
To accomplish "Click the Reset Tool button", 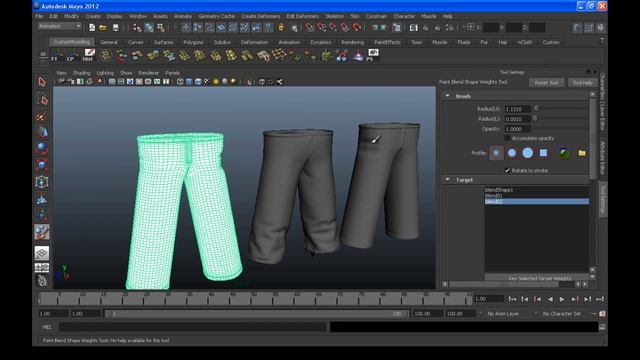I will (x=546, y=83).
